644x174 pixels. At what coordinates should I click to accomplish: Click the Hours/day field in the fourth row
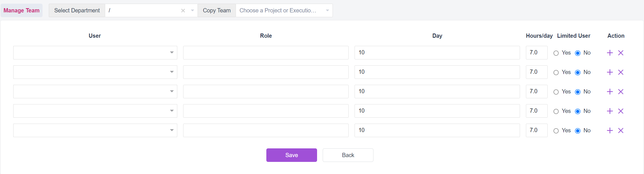point(536,111)
